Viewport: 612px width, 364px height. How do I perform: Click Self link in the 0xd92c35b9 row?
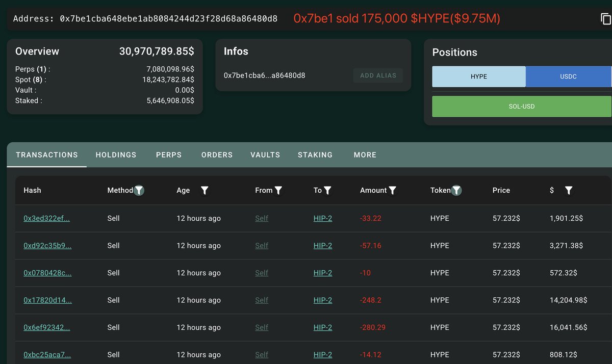[x=262, y=246]
